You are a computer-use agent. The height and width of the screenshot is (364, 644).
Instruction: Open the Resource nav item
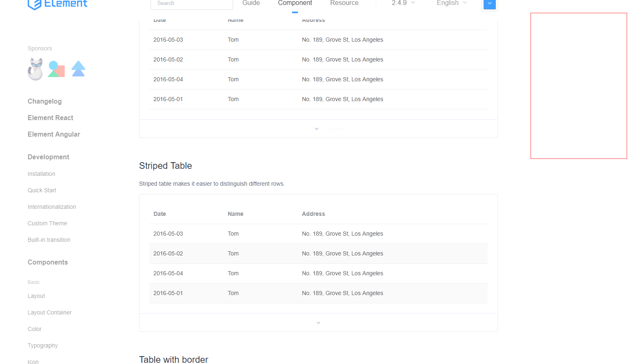coord(344,3)
